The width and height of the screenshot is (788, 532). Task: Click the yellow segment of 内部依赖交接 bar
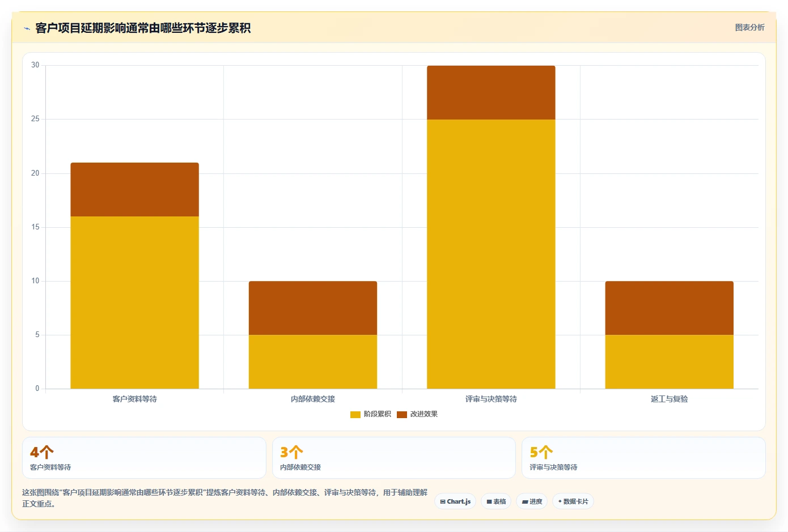click(x=313, y=361)
